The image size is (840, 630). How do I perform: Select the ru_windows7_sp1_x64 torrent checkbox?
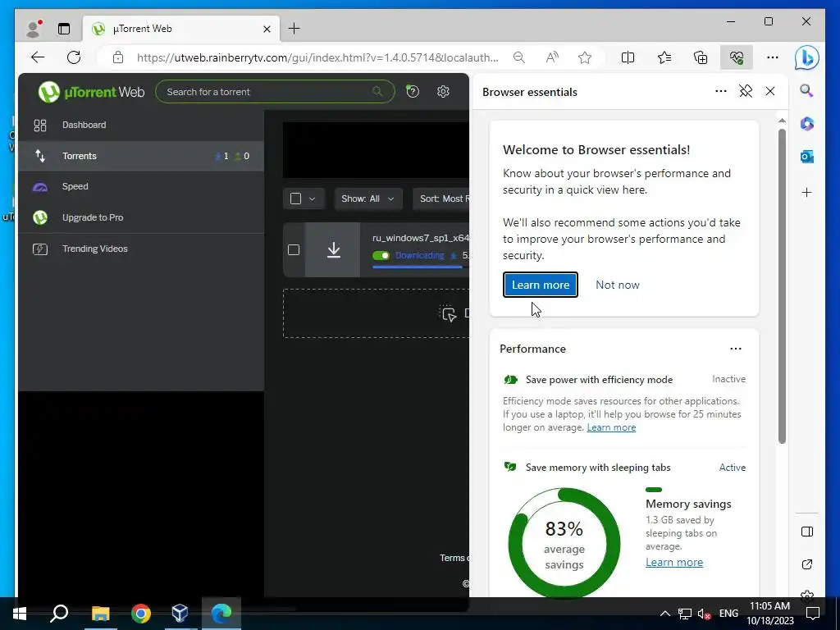[294, 249]
